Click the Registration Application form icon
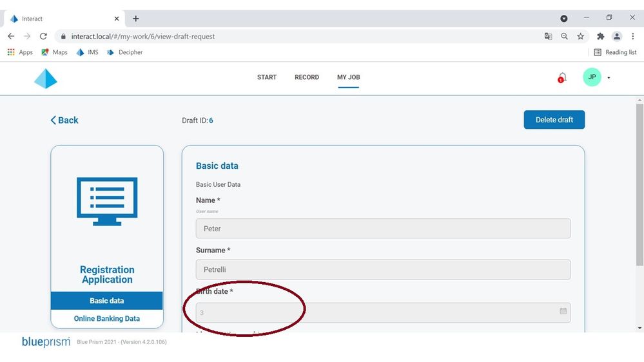 click(x=107, y=202)
